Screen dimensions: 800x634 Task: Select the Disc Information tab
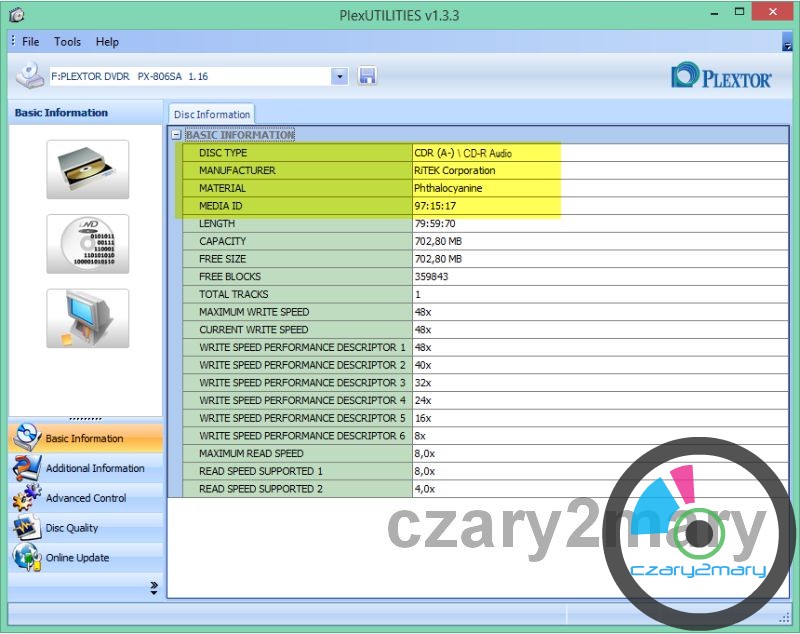tap(212, 115)
